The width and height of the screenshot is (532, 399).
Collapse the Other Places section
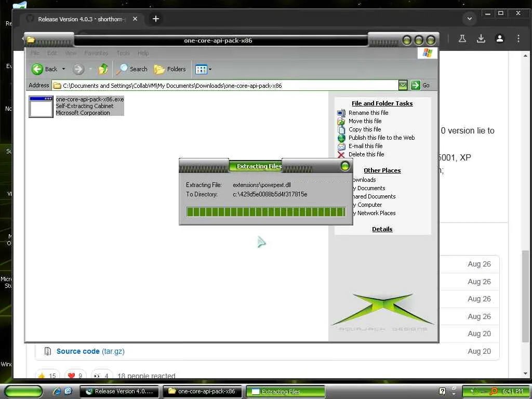382,170
